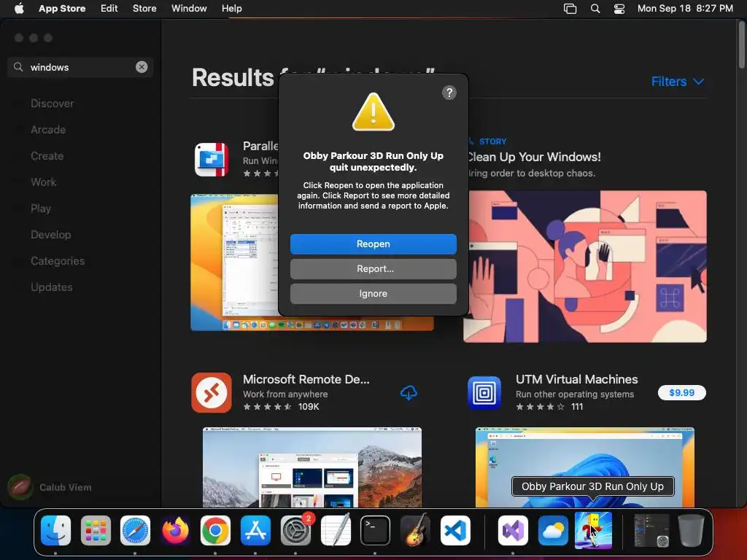This screenshot has height=560, width=747.
Task: Open the Help menu
Action: click(231, 8)
